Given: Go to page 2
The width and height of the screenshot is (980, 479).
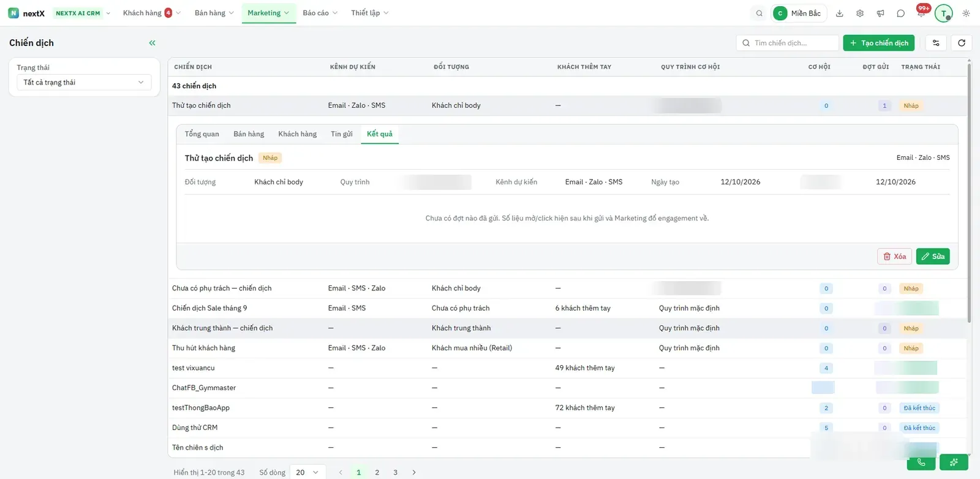Looking at the screenshot, I should coord(377,472).
